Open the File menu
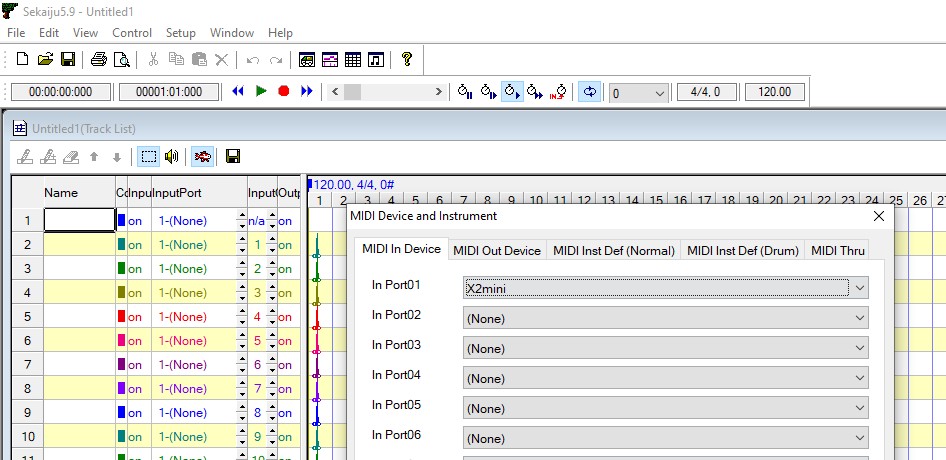Viewport: 946px width, 460px height. 16,33
